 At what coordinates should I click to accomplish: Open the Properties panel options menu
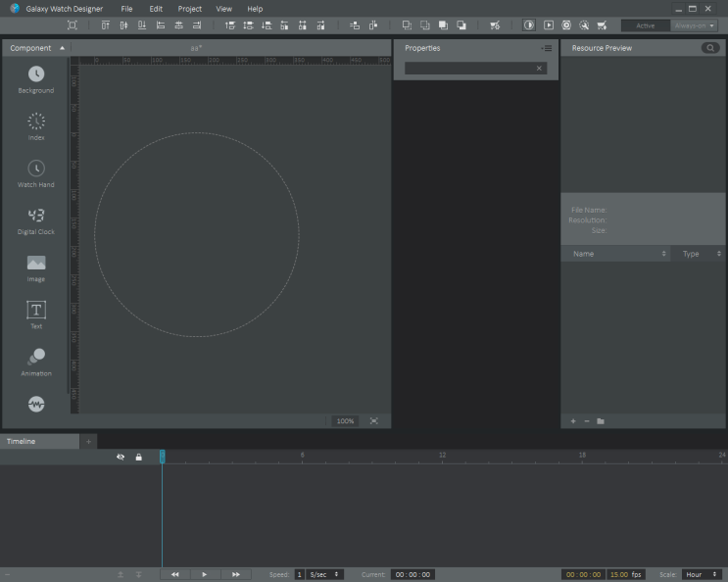tap(547, 48)
